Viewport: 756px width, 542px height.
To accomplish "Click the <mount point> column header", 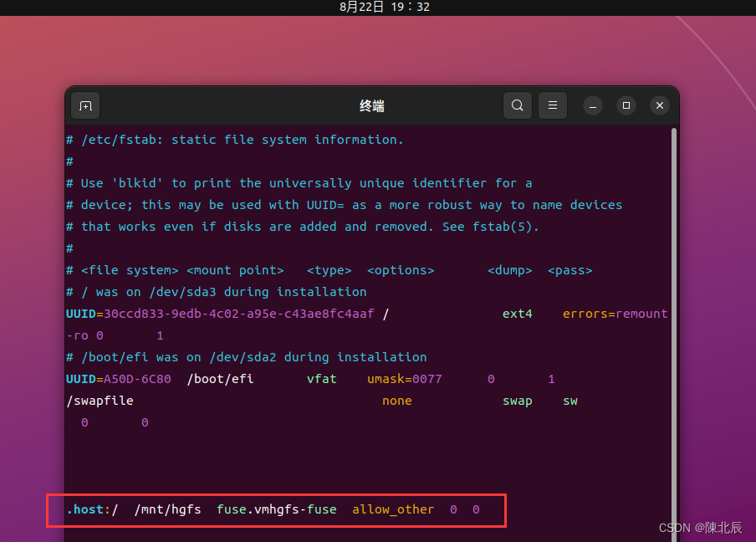I will [235, 270].
